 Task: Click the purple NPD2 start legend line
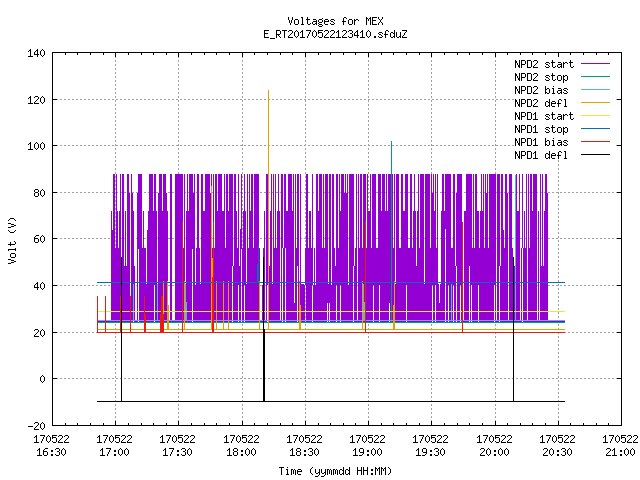pyautogui.click(x=596, y=64)
